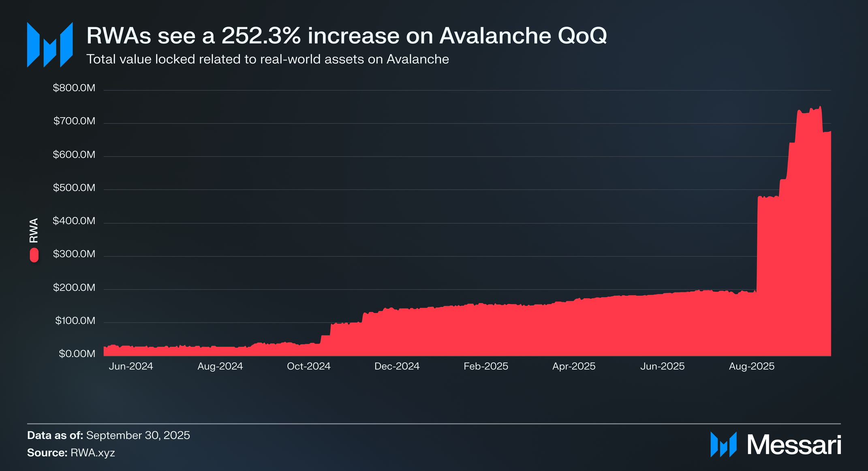This screenshot has height=471, width=868.
Task: Click the $100.0M y-axis label
Action: [75, 321]
